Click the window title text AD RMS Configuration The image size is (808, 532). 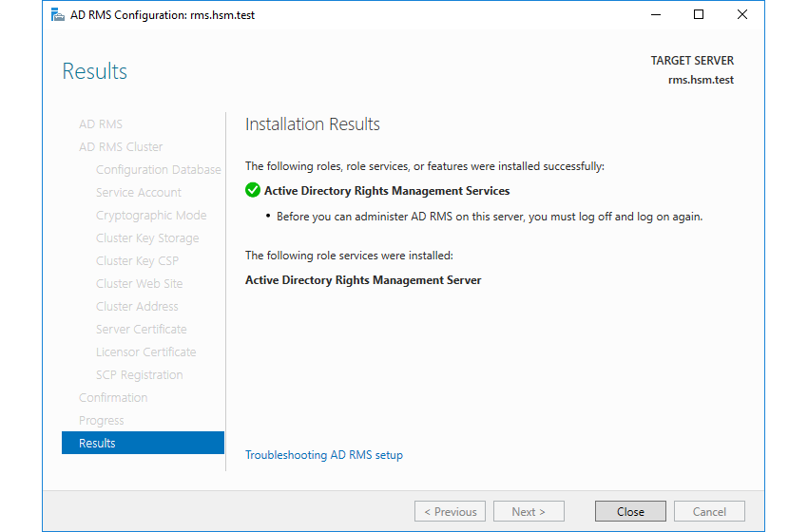tap(163, 15)
